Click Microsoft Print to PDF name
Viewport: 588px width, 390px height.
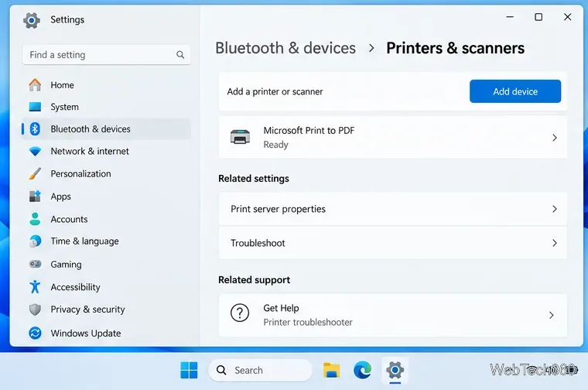[309, 131]
